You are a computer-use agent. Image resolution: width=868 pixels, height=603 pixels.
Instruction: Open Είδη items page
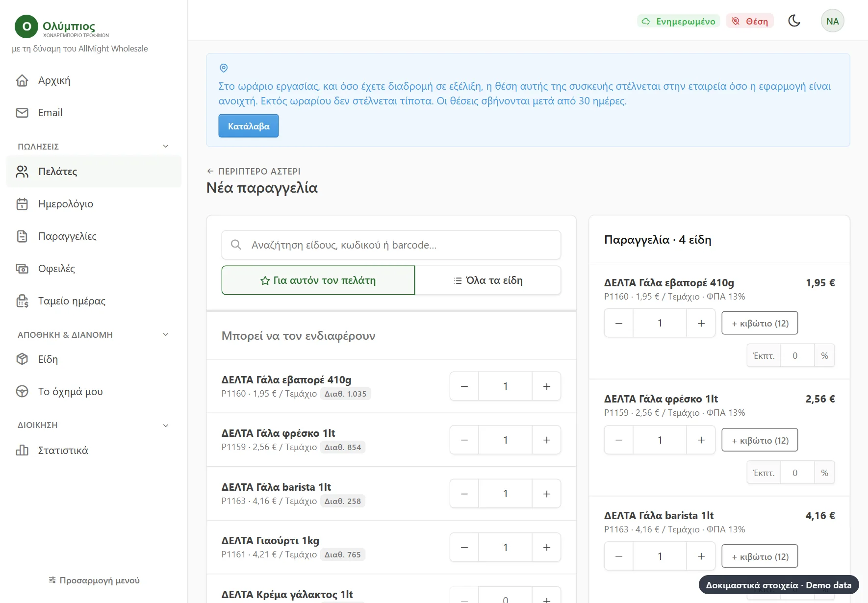pos(94,359)
